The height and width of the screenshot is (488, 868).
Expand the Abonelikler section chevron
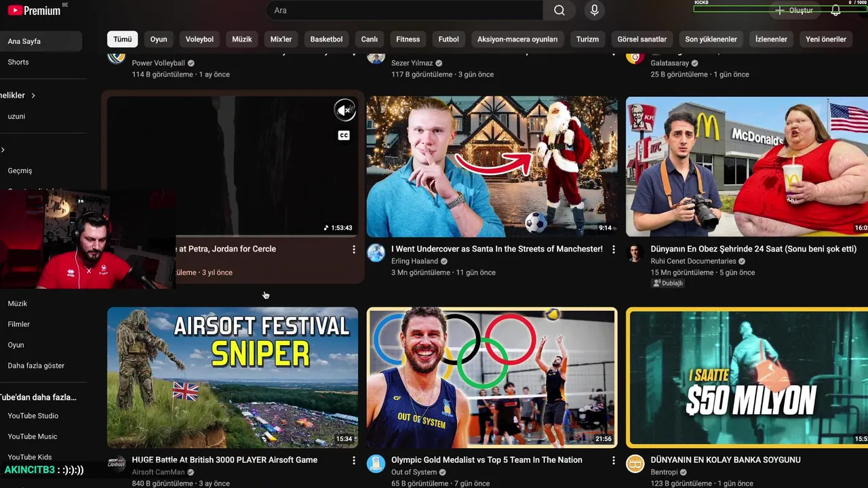pos(33,96)
